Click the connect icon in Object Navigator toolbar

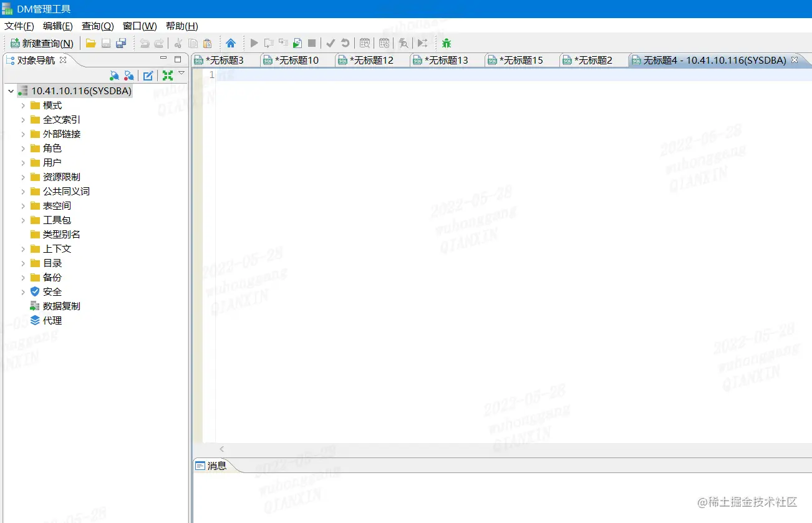114,76
